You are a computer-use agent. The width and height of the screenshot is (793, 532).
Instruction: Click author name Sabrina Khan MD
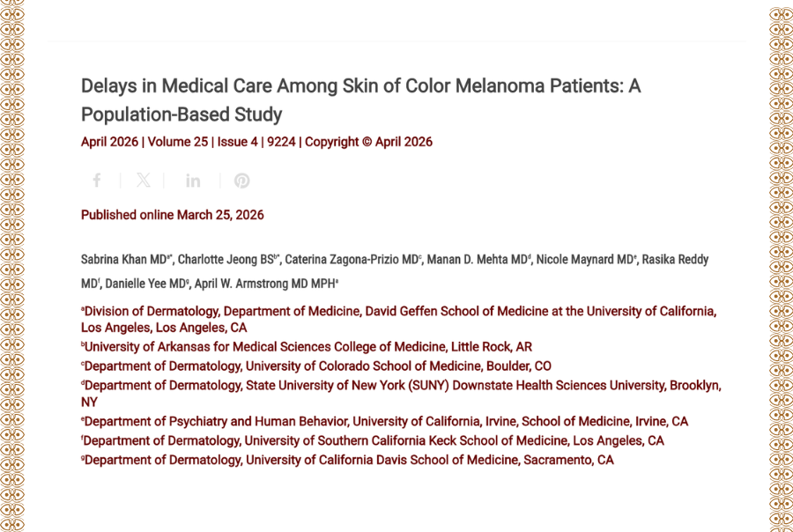[124, 260]
